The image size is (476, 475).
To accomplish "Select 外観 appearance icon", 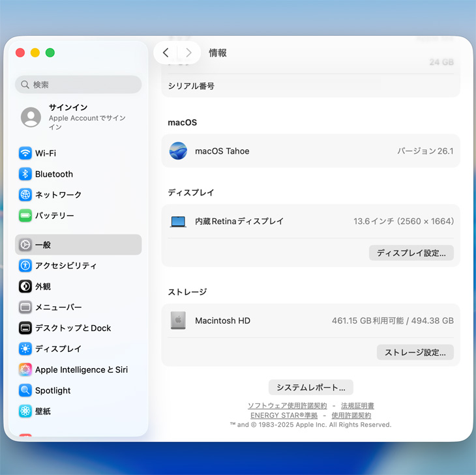I will pyautogui.click(x=25, y=287).
